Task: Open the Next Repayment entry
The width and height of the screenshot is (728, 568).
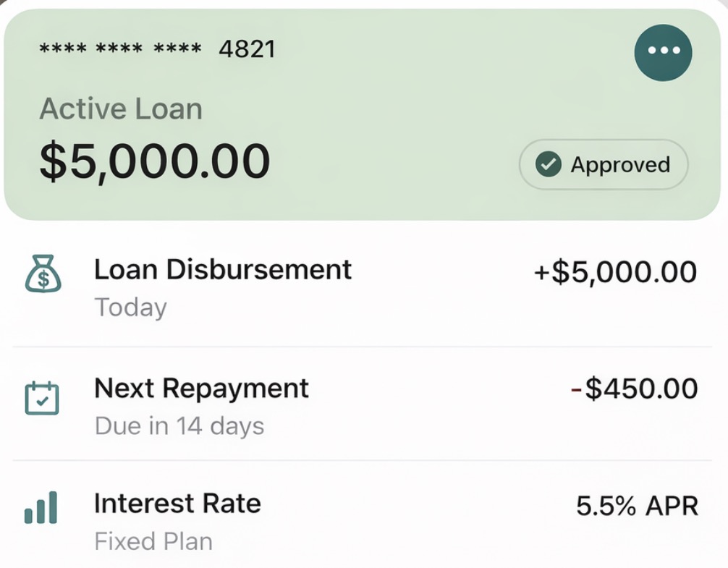Action: (x=362, y=404)
